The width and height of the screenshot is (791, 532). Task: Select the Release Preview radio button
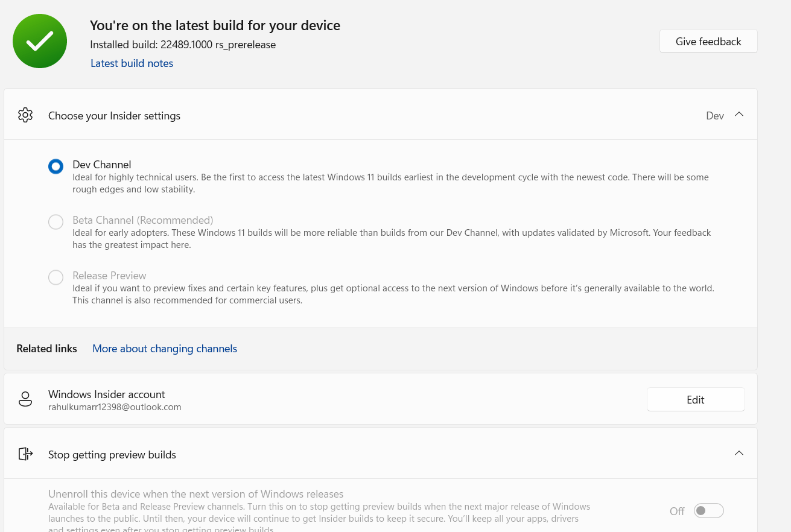[56, 277]
